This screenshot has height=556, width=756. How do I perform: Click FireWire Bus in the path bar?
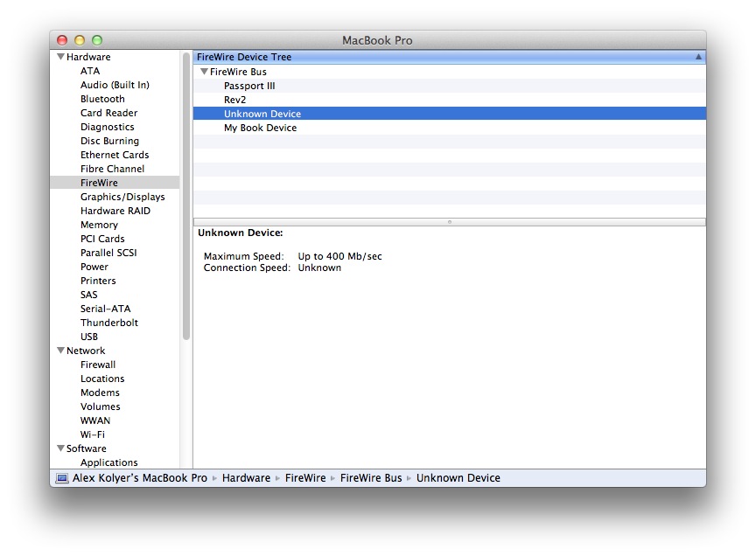(371, 478)
